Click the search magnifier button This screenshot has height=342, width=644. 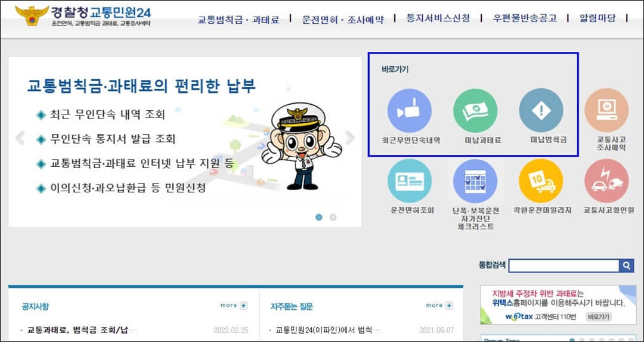tap(626, 266)
